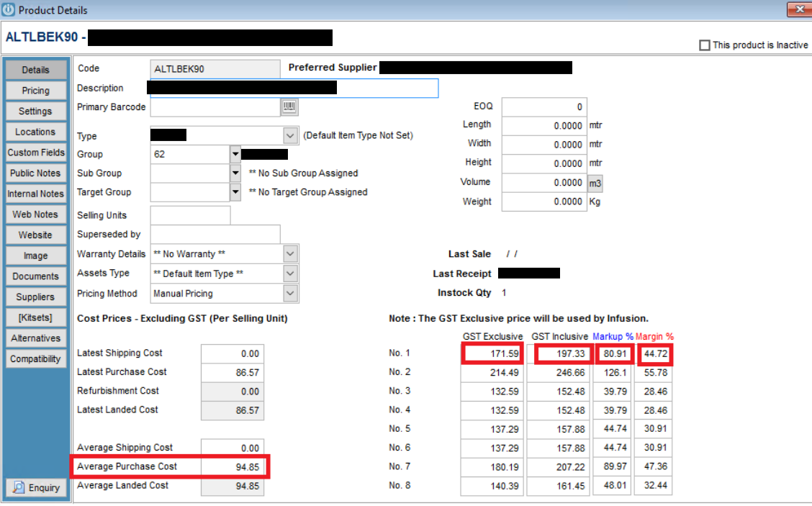
Task: Click the Primary Barcode input field
Action: (x=215, y=107)
